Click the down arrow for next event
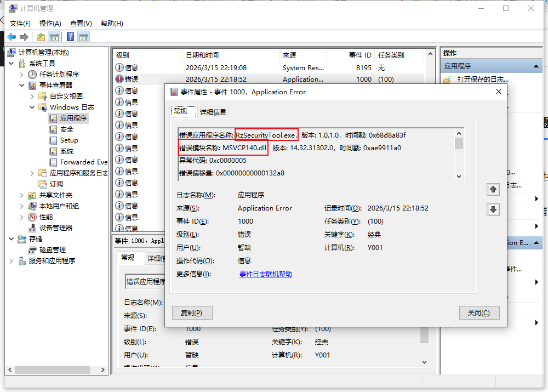 [493, 209]
